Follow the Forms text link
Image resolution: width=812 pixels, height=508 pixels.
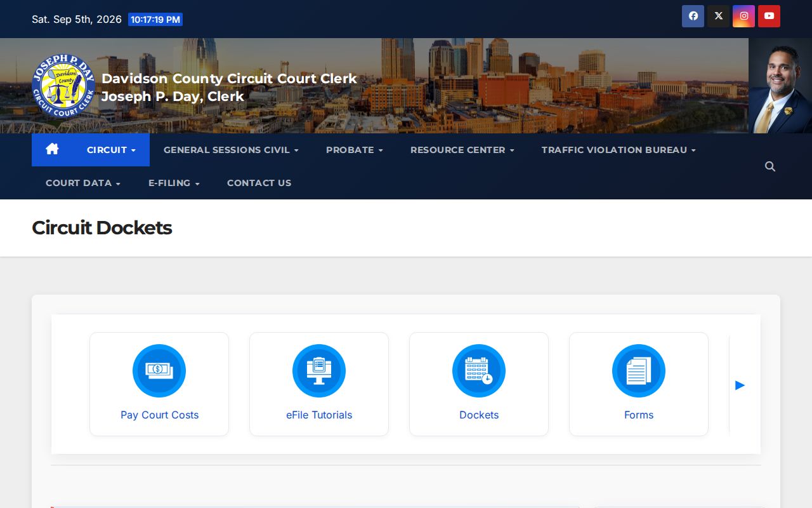(639, 415)
